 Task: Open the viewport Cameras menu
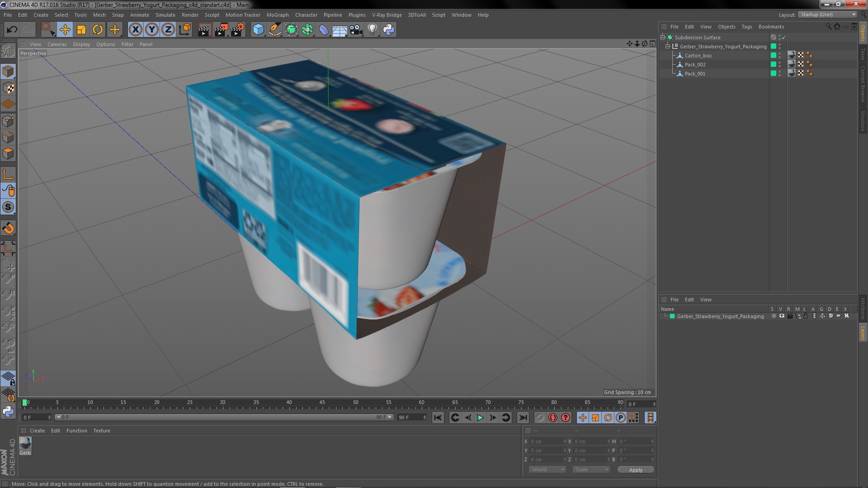[57, 44]
